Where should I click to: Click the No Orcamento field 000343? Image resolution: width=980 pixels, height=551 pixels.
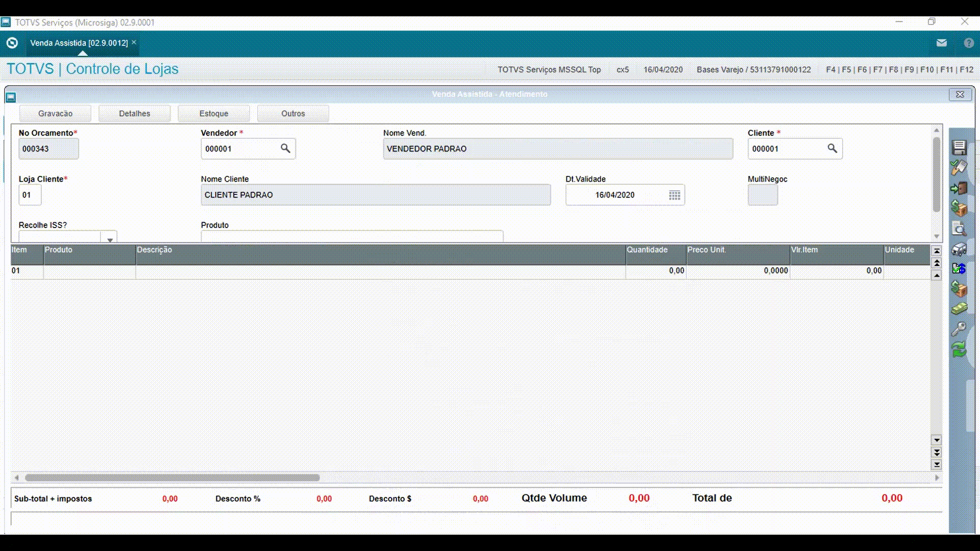click(48, 149)
